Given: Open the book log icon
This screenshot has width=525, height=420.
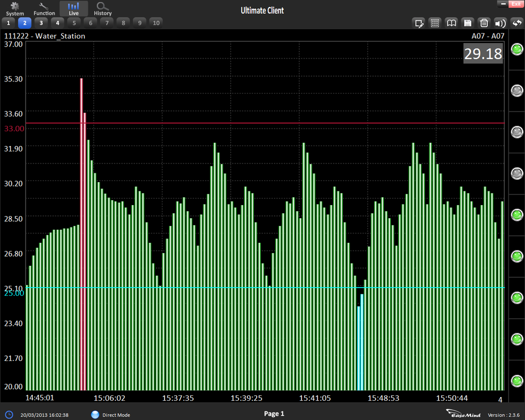Looking at the screenshot, I should click(451, 23).
